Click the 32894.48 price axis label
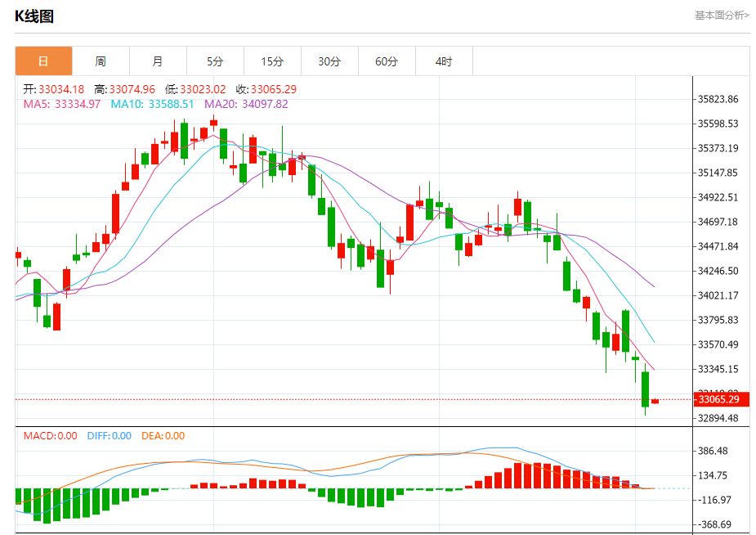 [x=718, y=418]
